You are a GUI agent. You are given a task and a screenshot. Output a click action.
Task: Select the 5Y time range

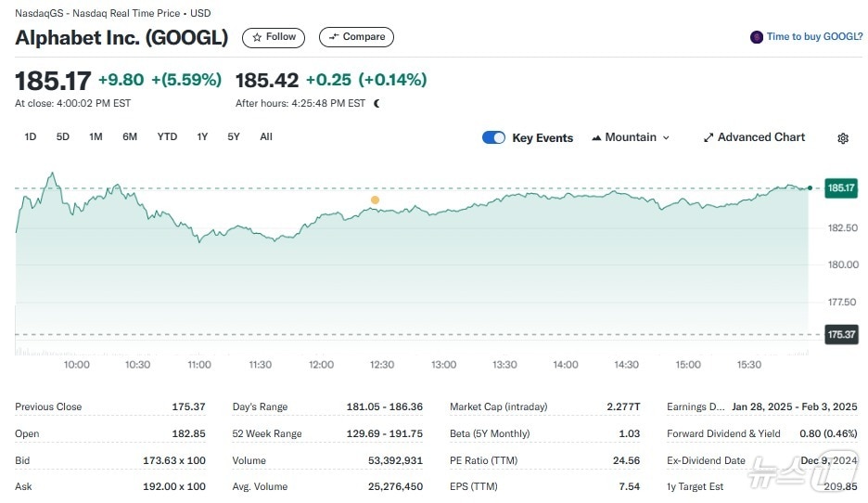234,137
